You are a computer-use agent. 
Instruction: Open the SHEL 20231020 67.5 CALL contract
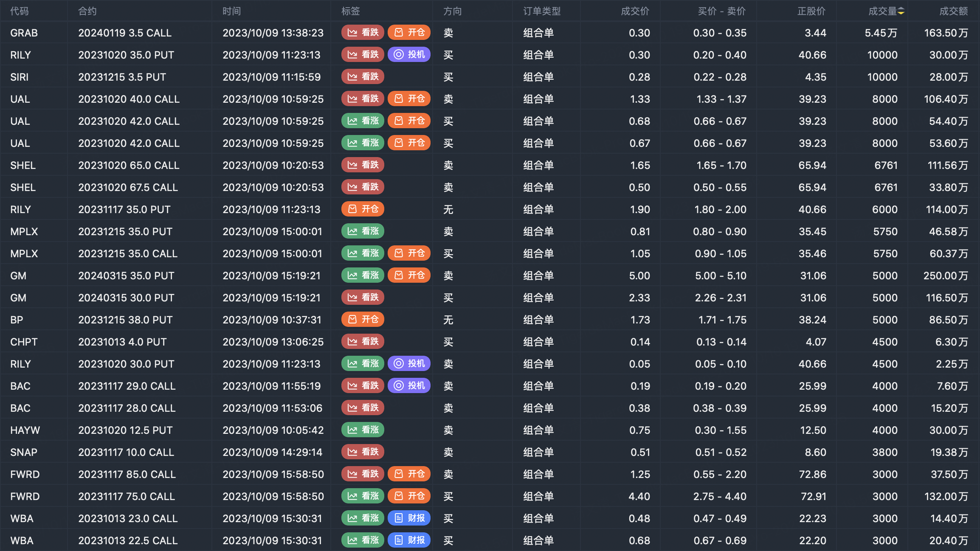tap(128, 188)
